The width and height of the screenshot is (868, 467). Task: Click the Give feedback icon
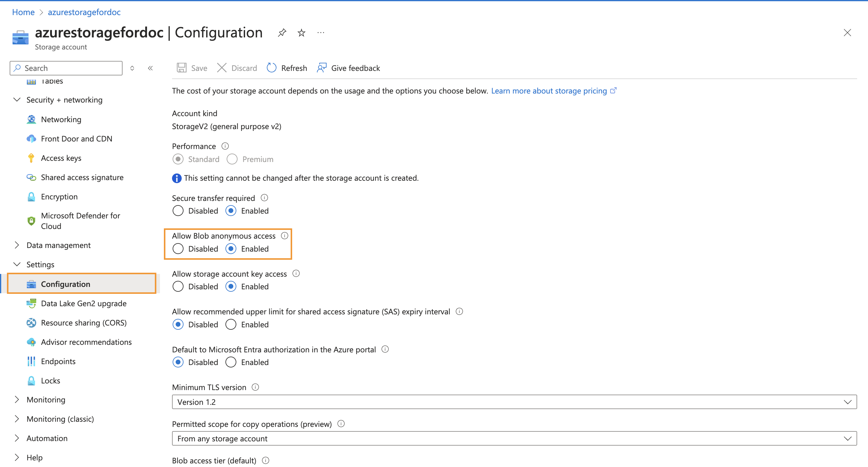click(x=321, y=68)
